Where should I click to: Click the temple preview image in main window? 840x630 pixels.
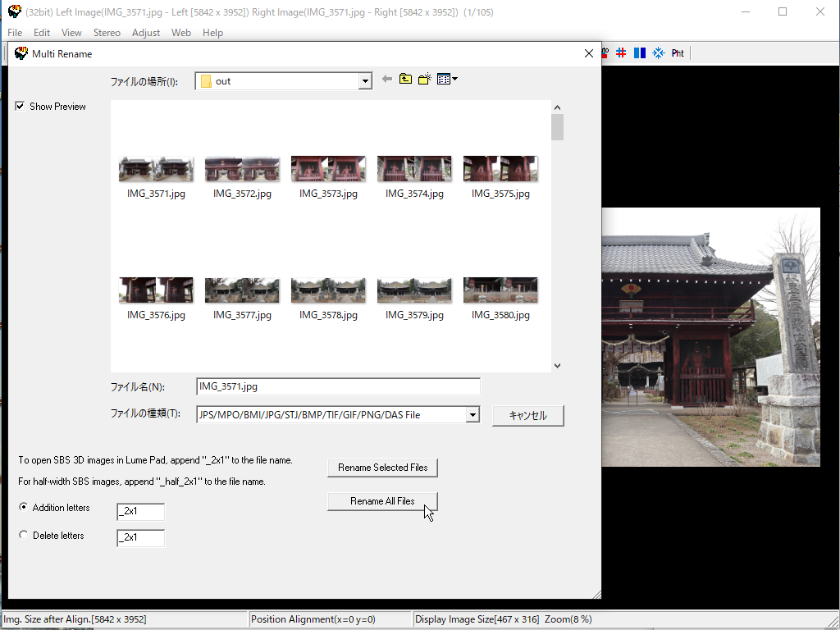point(710,337)
